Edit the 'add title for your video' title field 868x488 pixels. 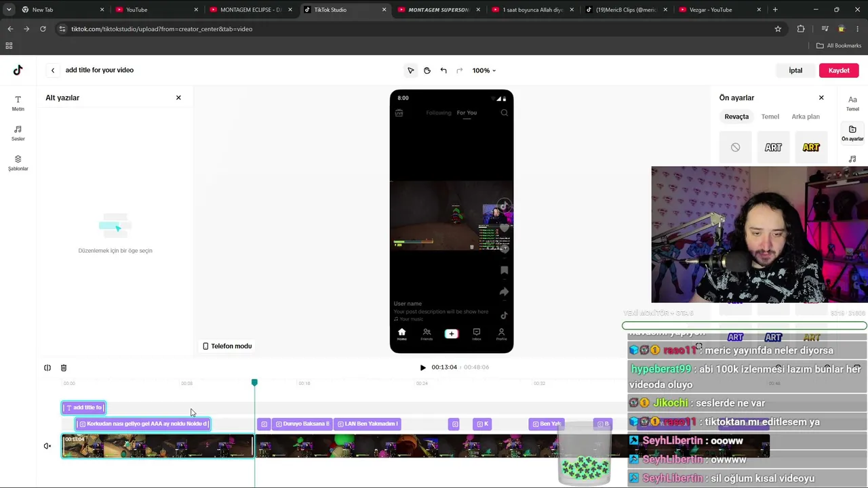tap(100, 70)
